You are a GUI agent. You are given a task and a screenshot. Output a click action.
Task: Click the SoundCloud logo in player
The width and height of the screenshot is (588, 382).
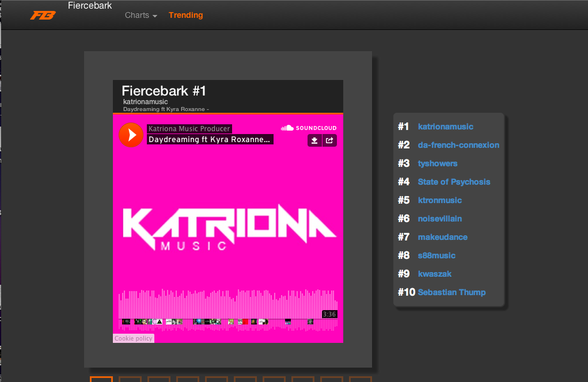pos(308,128)
